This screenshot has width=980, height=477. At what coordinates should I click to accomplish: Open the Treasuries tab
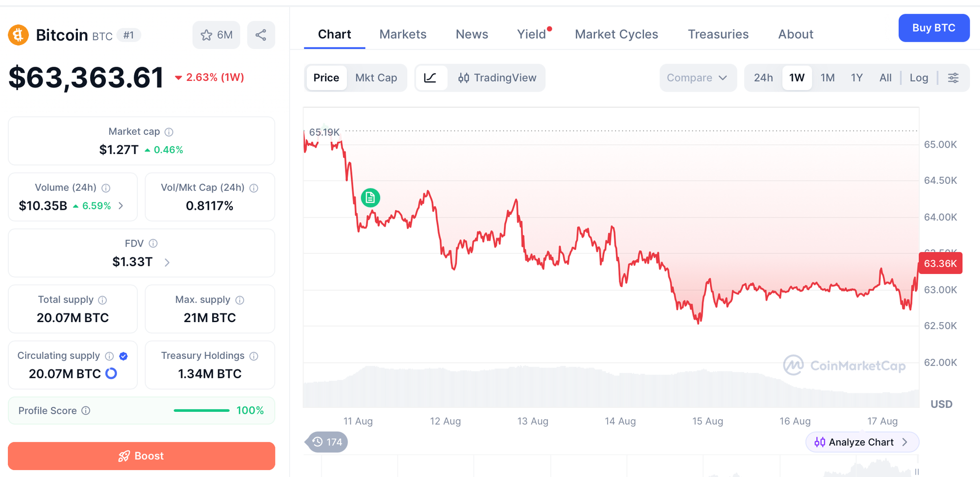pos(718,34)
